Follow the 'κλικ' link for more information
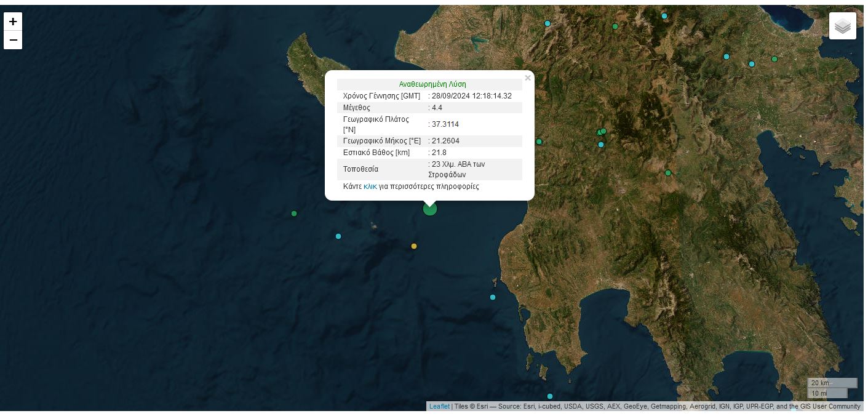 coord(370,186)
